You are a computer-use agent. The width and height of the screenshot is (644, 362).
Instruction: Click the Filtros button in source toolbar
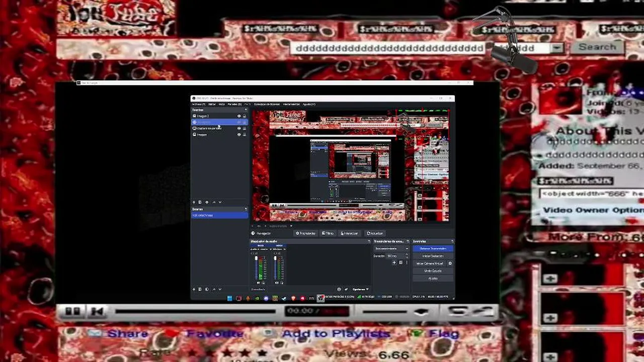click(328, 233)
